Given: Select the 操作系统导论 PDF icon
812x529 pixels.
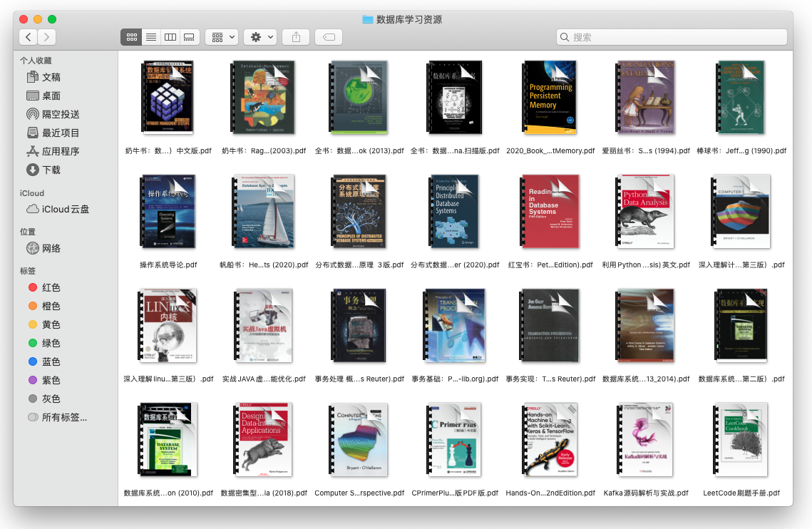Looking at the screenshot, I should (168, 212).
